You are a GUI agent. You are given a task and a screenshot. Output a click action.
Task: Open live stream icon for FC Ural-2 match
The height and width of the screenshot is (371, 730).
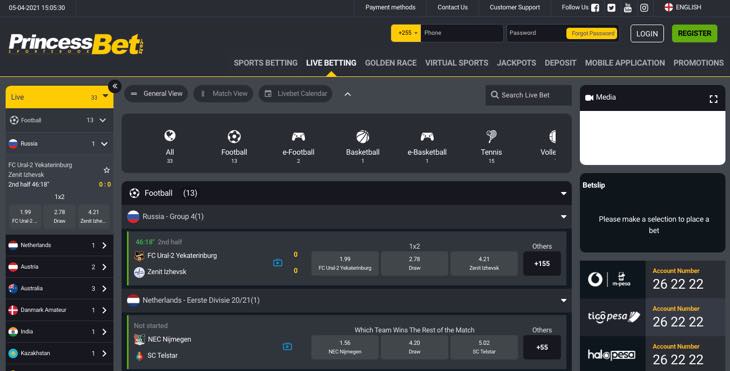[x=277, y=263]
